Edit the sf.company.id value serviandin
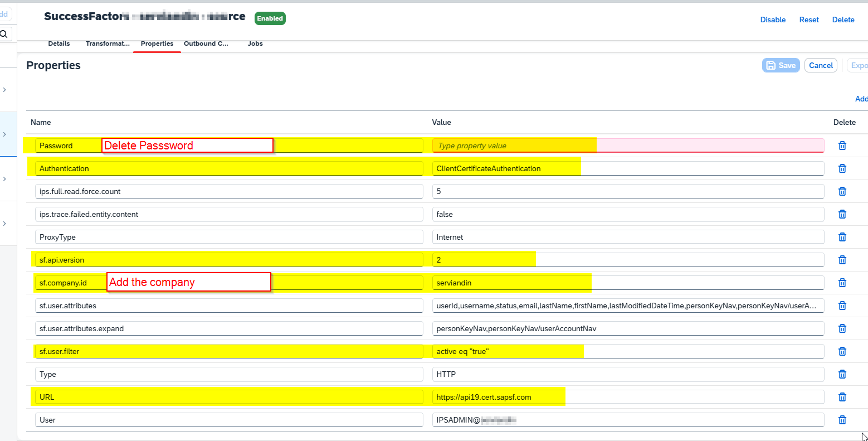 pyautogui.click(x=628, y=283)
